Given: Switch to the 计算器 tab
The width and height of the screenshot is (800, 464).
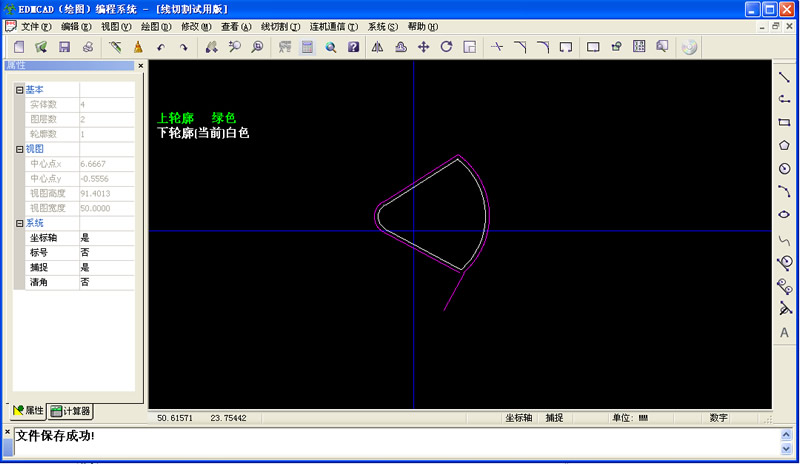Looking at the screenshot, I should pyautogui.click(x=70, y=411).
